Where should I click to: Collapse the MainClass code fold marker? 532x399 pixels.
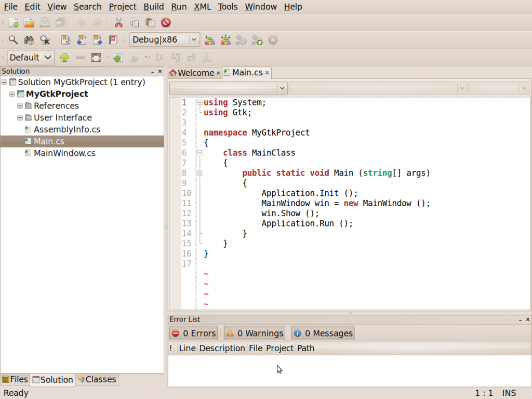click(x=200, y=153)
